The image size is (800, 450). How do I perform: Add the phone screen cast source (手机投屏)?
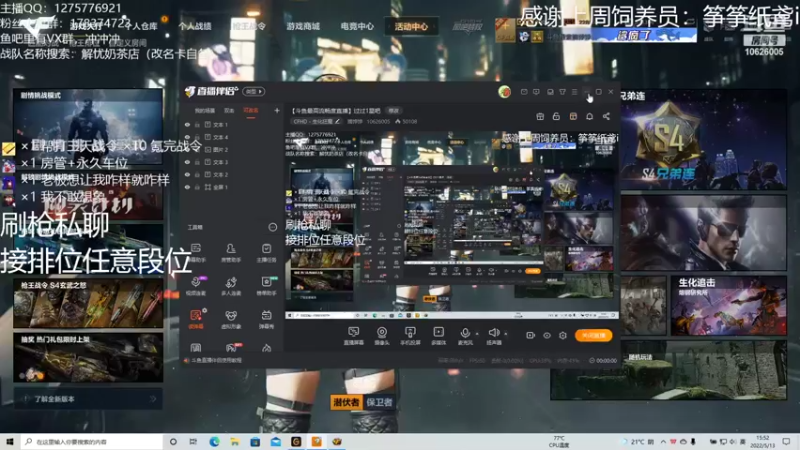(410, 335)
